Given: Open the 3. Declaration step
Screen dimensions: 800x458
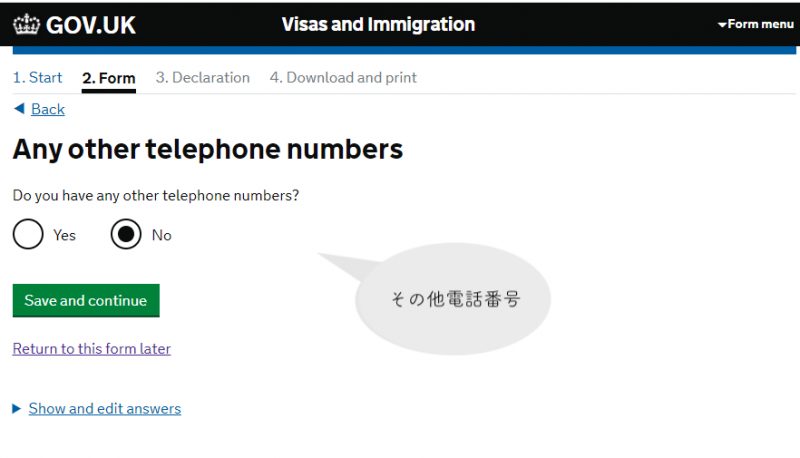Looking at the screenshot, I should tap(203, 78).
